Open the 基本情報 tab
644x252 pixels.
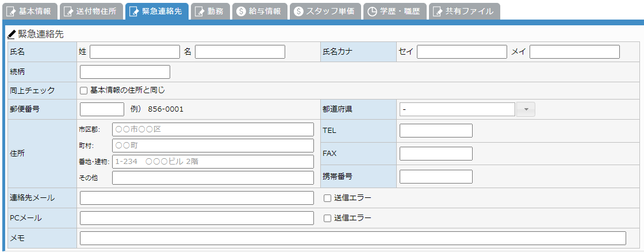point(29,12)
